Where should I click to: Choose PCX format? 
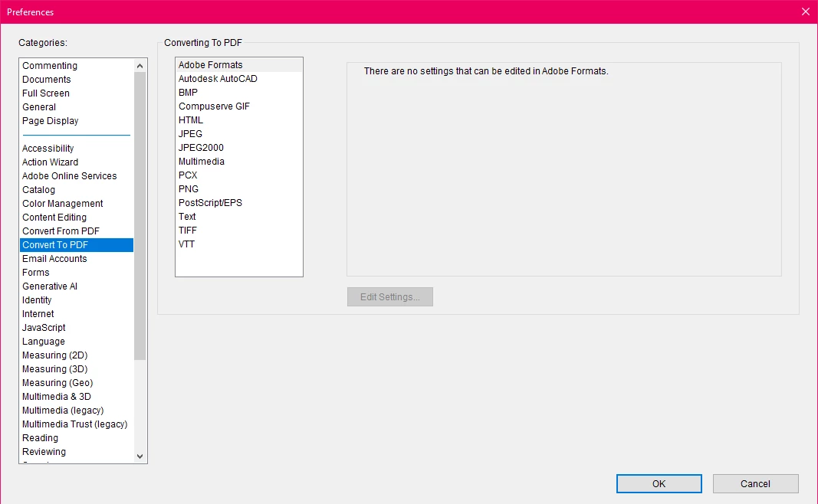click(239, 175)
